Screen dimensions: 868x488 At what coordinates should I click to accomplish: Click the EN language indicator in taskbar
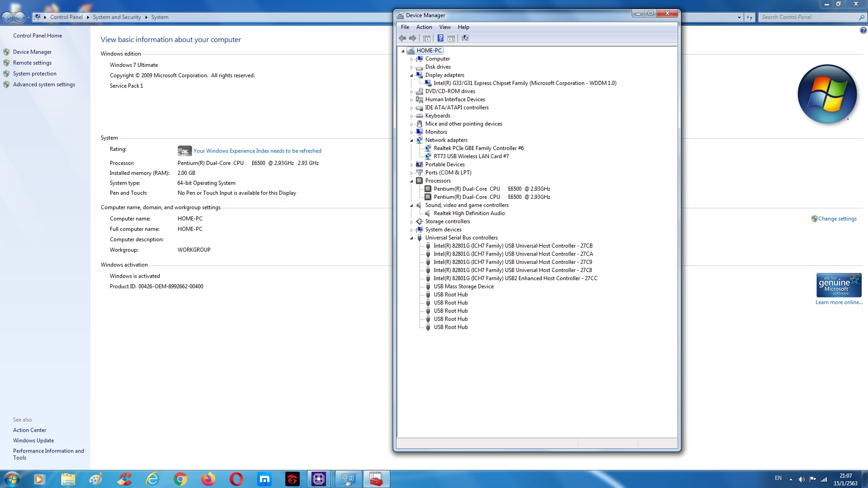778,478
